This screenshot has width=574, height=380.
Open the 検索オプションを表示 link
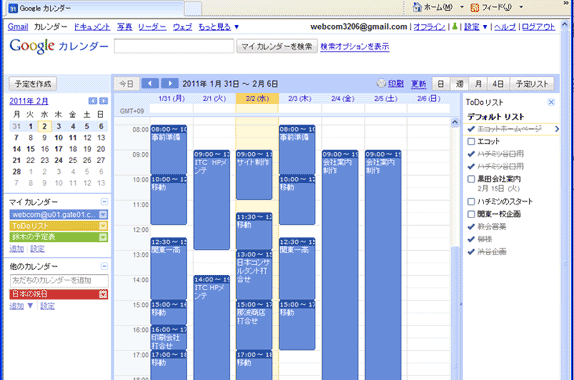354,46
